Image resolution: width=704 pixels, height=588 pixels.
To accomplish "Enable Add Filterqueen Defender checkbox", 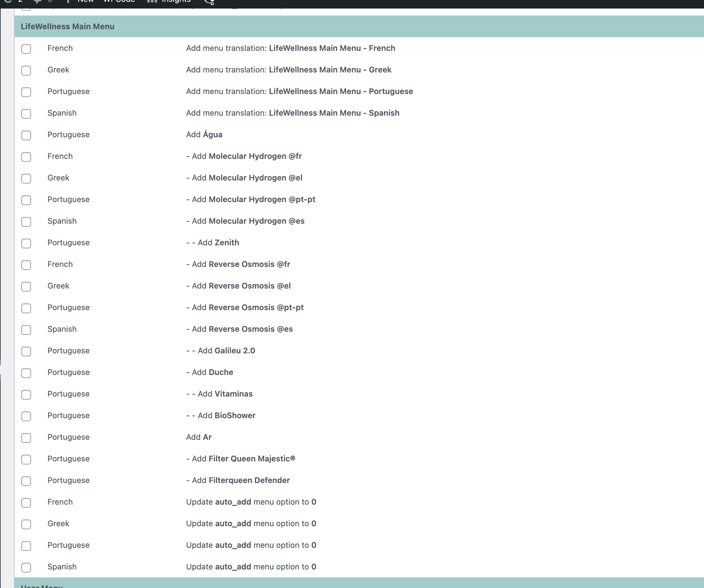I will coord(26,481).
